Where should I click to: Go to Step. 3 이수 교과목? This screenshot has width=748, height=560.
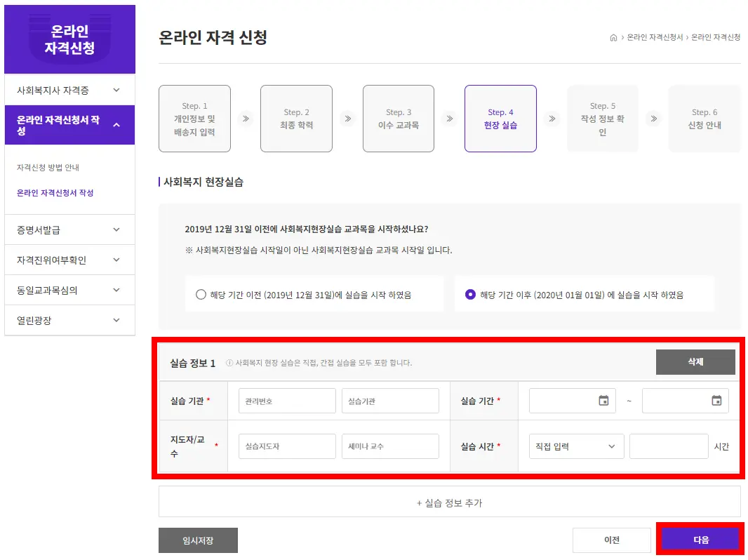pyautogui.click(x=399, y=119)
